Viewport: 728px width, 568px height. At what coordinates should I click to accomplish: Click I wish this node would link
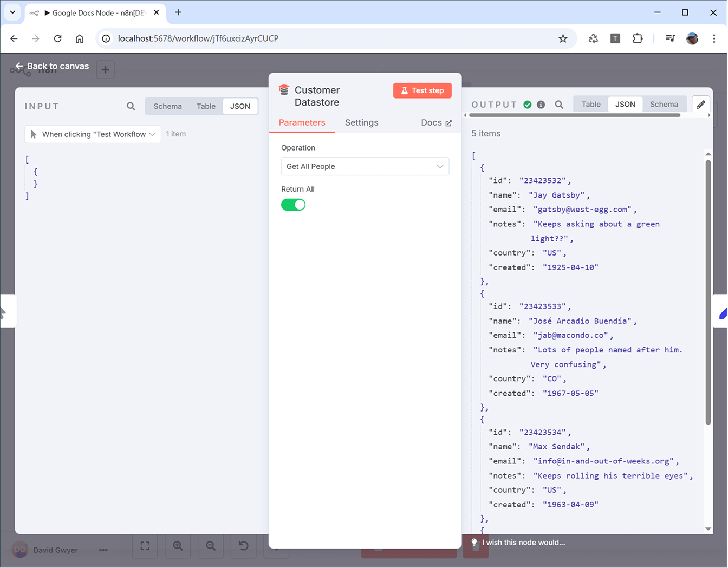pyautogui.click(x=523, y=543)
